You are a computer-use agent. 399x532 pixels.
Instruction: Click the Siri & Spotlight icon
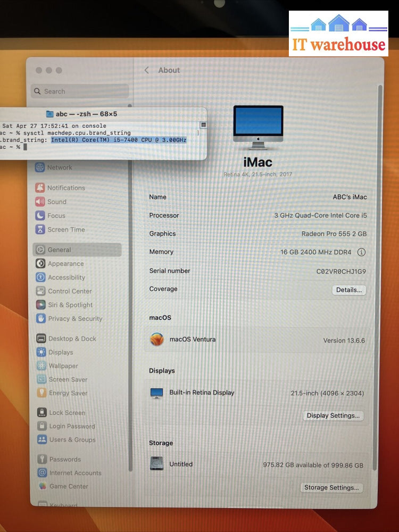tap(40, 305)
